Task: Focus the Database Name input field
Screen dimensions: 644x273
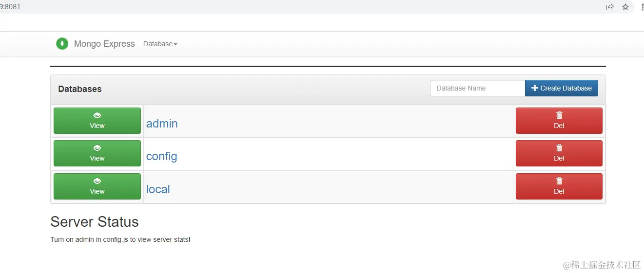Action: [x=477, y=88]
